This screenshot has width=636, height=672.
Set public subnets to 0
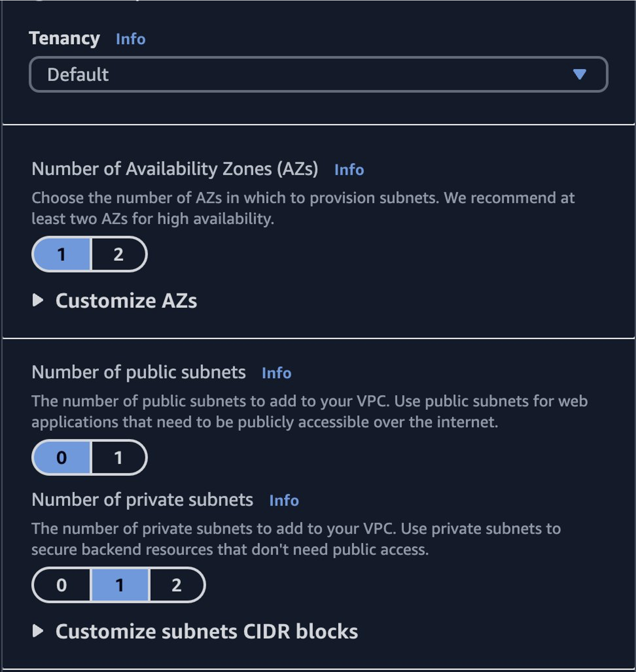pyautogui.click(x=62, y=456)
